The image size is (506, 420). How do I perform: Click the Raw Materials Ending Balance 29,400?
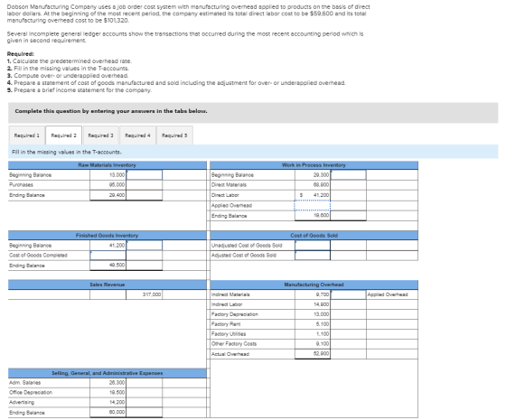coord(108,195)
